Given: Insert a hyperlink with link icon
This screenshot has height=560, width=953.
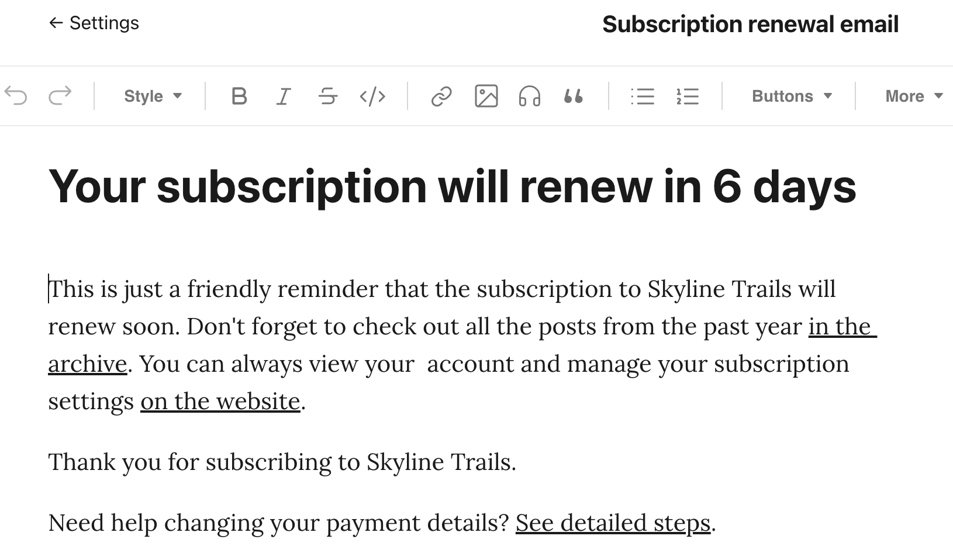Looking at the screenshot, I should [x=441, y=96].
